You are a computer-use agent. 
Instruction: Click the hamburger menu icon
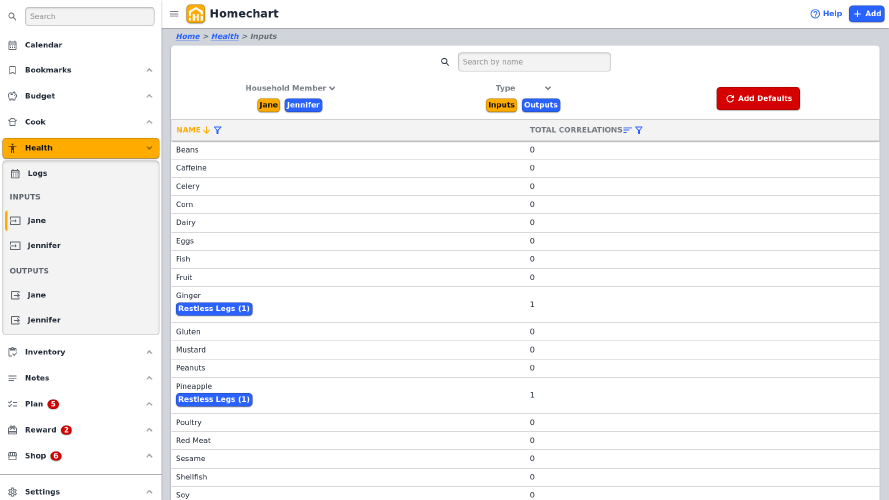pyautogui.click(x=174, y=14)
